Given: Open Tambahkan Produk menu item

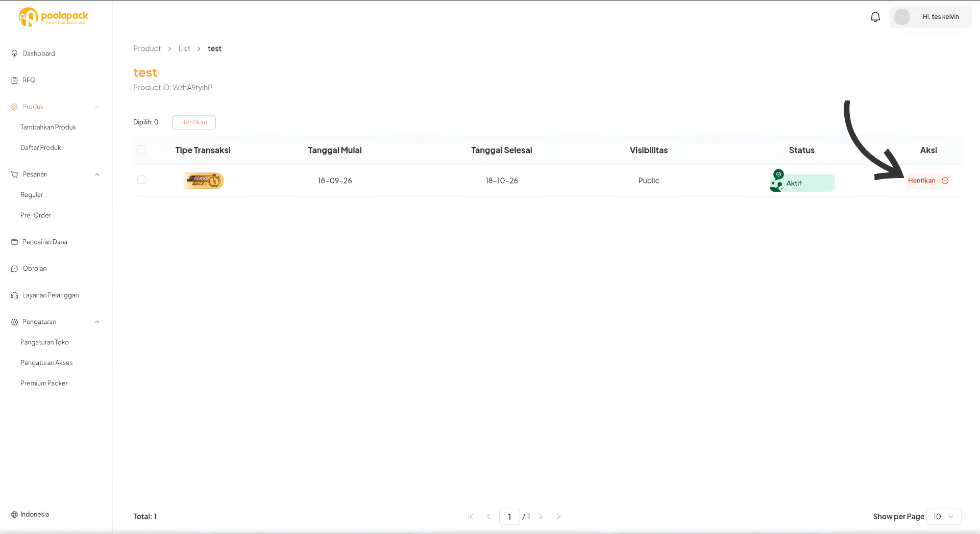Looking at the screenshot, I should pos(48,128).
